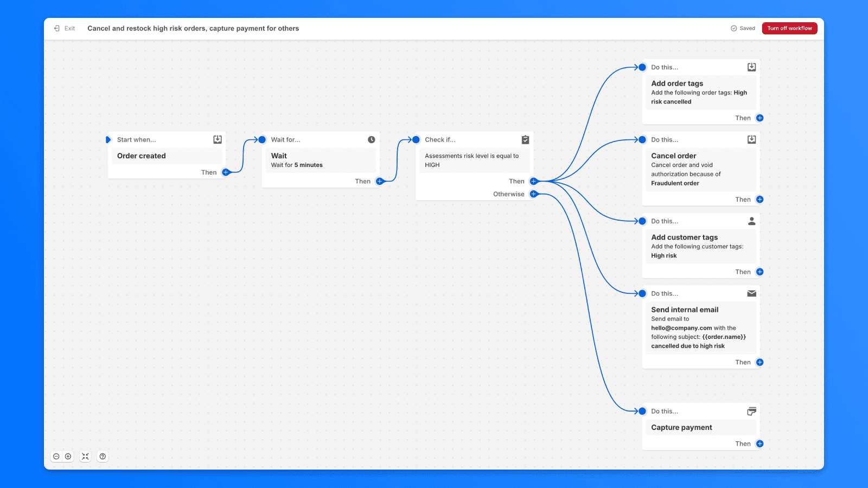Click the icon on Cancel order card

pyautogui.click(x=752, y=139)
